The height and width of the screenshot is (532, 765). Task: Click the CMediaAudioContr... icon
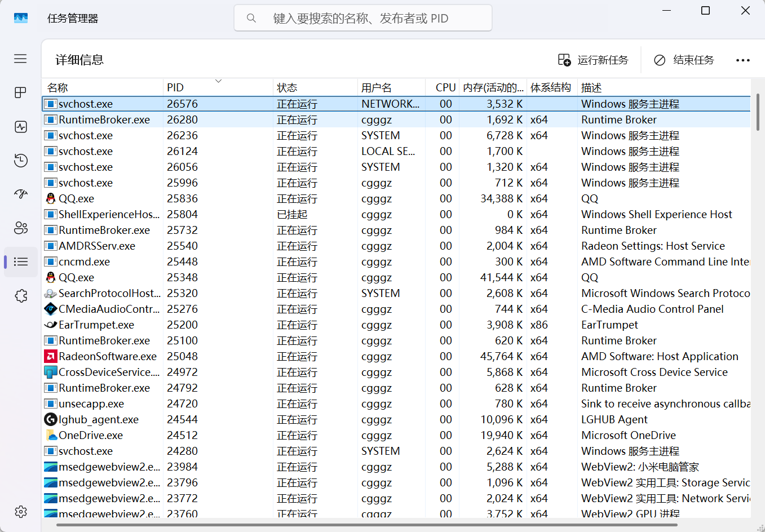[x=51, y=309]
